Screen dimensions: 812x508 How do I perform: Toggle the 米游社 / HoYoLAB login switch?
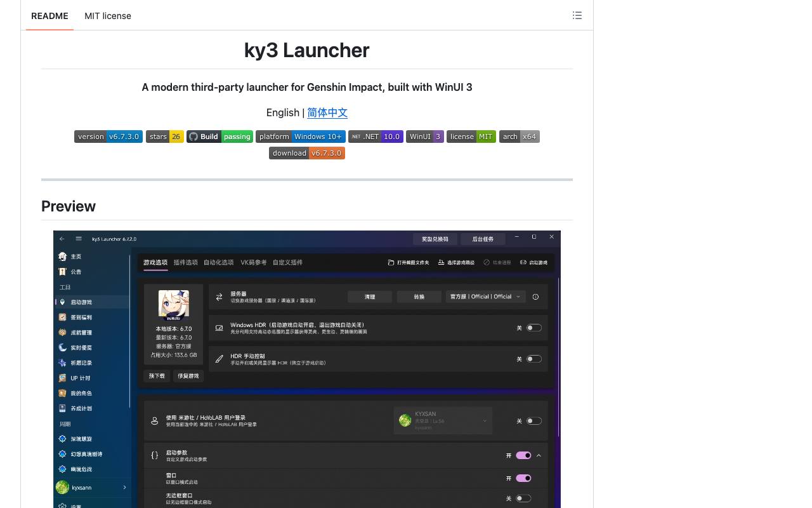coord(534,421)
